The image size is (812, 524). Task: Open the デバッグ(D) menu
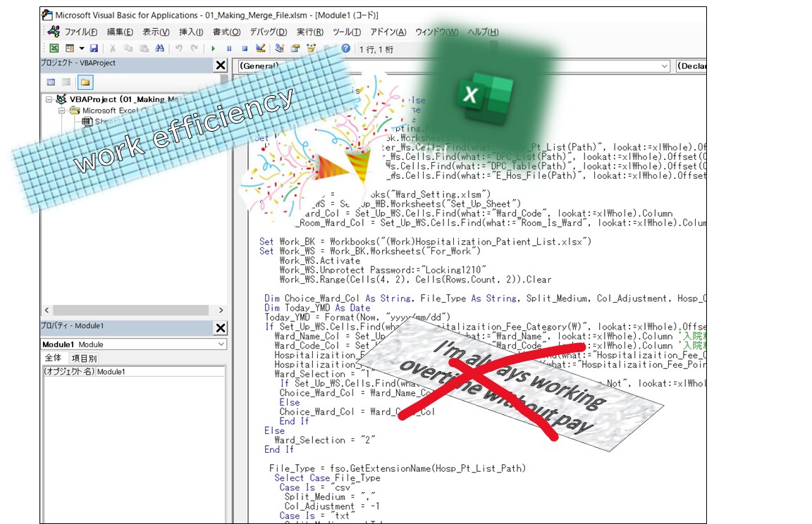pos(269,32)
